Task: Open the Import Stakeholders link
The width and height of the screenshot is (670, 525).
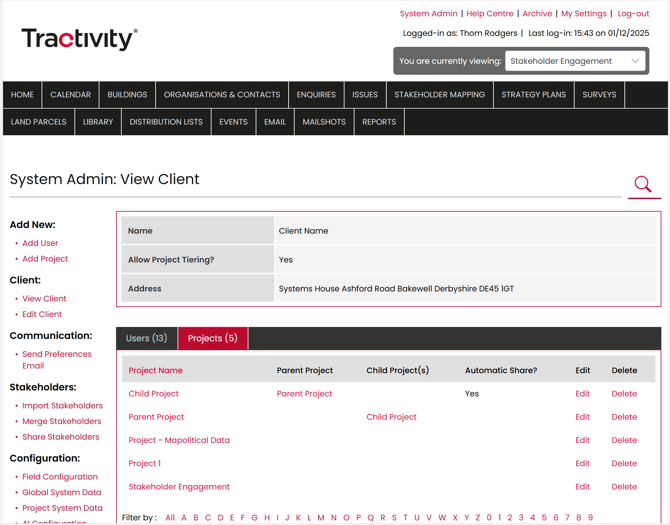Action: pos(62,406)
